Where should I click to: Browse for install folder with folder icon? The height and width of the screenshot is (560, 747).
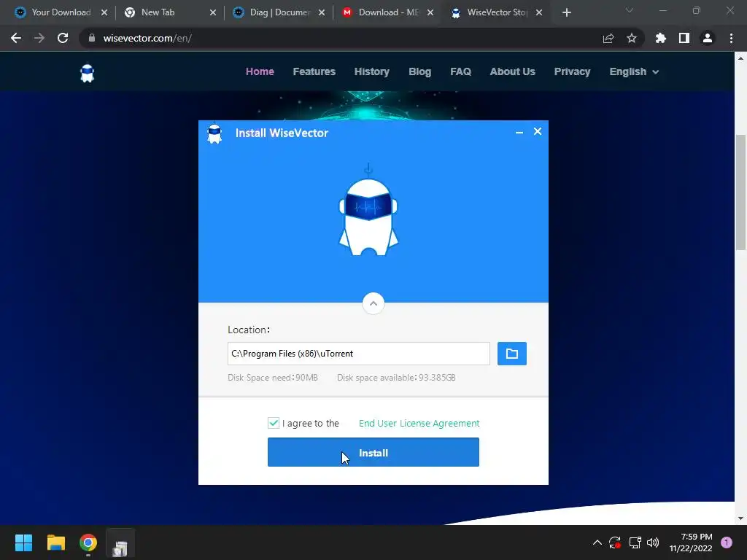[511, 354]
